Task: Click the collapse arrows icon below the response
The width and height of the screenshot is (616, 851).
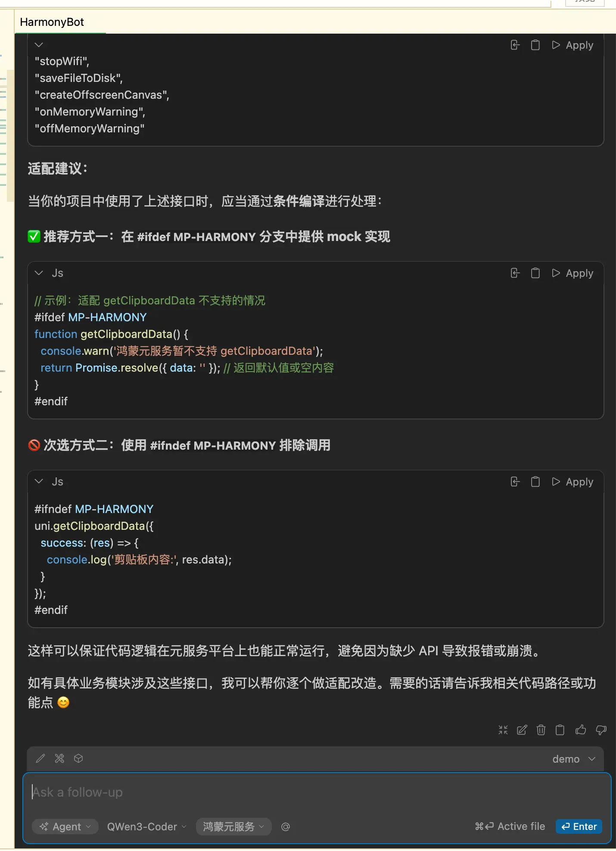Action: tap(503, 730)
